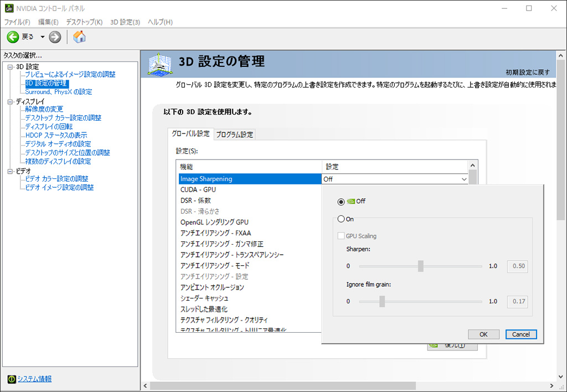Select シェーダー キャッシュ row
Image resolution: width=567 pixels, height=392 pixels.
pyautogui.click(x=250, y=298)
